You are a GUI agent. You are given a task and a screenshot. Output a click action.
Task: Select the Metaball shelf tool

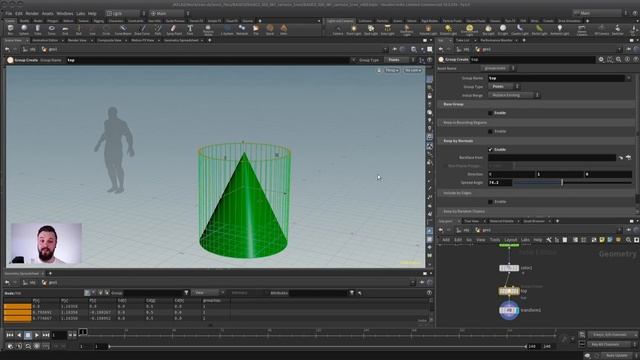point(242,29)
